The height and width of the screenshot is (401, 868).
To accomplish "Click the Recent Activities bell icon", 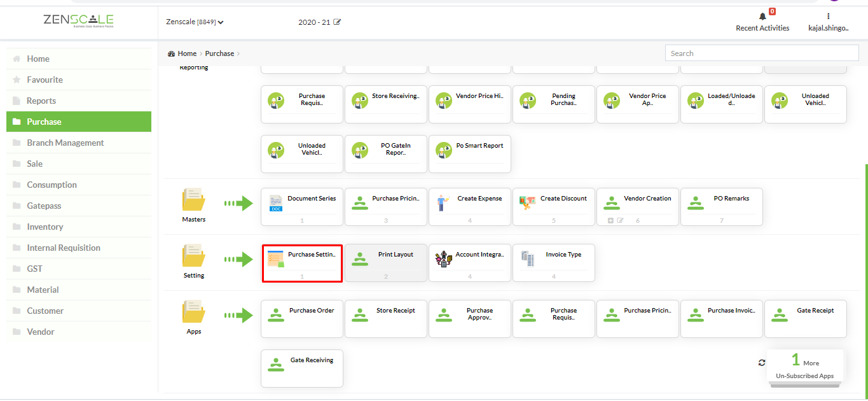I will [762, 17].
